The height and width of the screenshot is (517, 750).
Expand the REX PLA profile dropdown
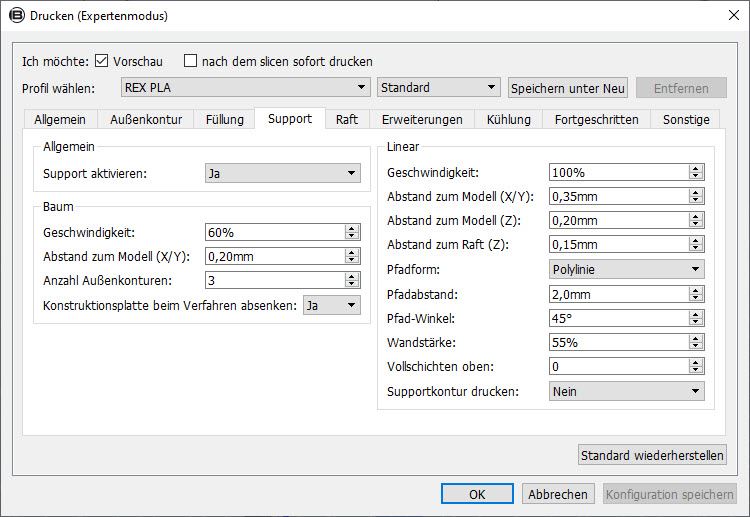(245, 88)
